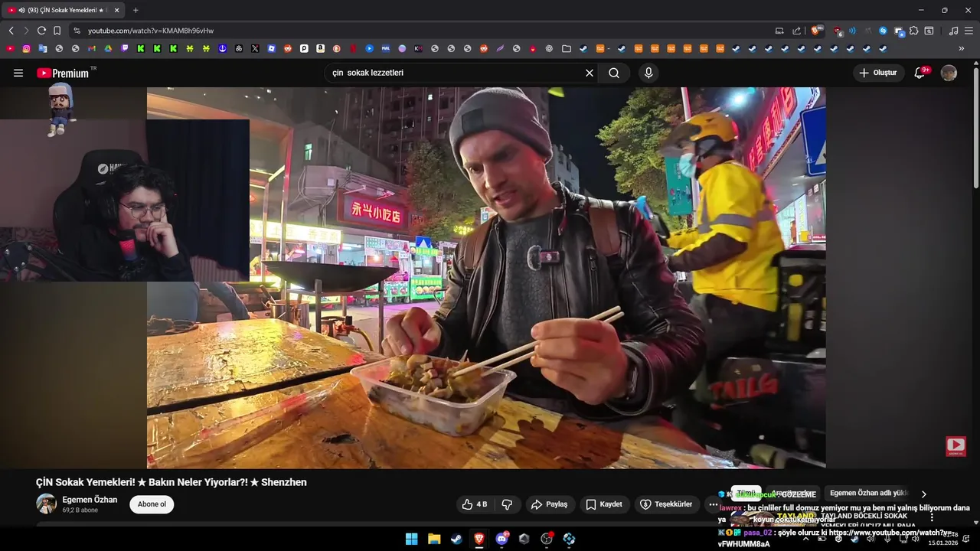Open the sidebar panel toggle icon

[x=929, y=31]
